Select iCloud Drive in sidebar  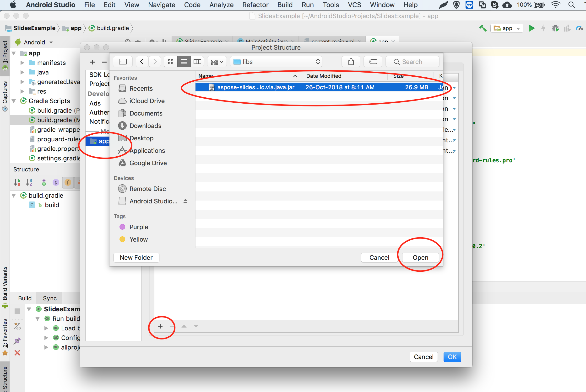click(147, 100)
